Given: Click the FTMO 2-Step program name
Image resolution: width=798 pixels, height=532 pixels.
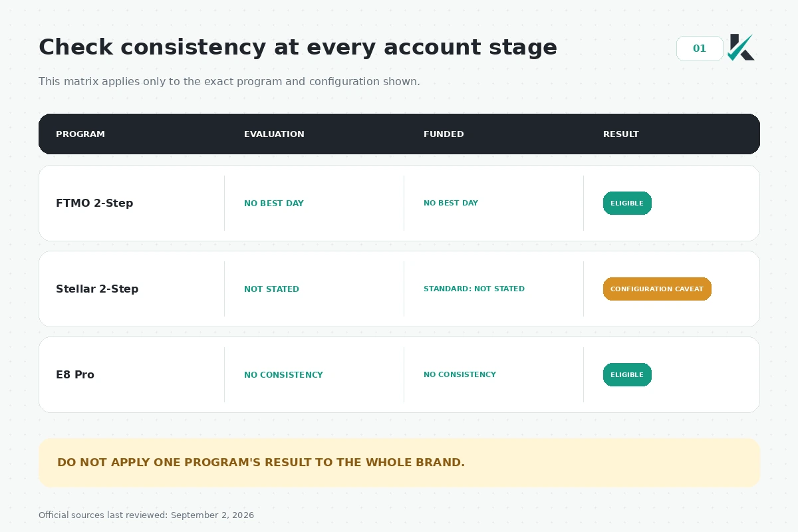Looking at the screenshot, I should 94,203.
